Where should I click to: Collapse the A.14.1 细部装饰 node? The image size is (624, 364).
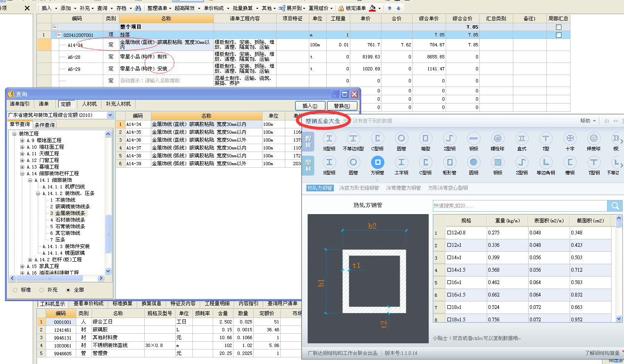30,180
